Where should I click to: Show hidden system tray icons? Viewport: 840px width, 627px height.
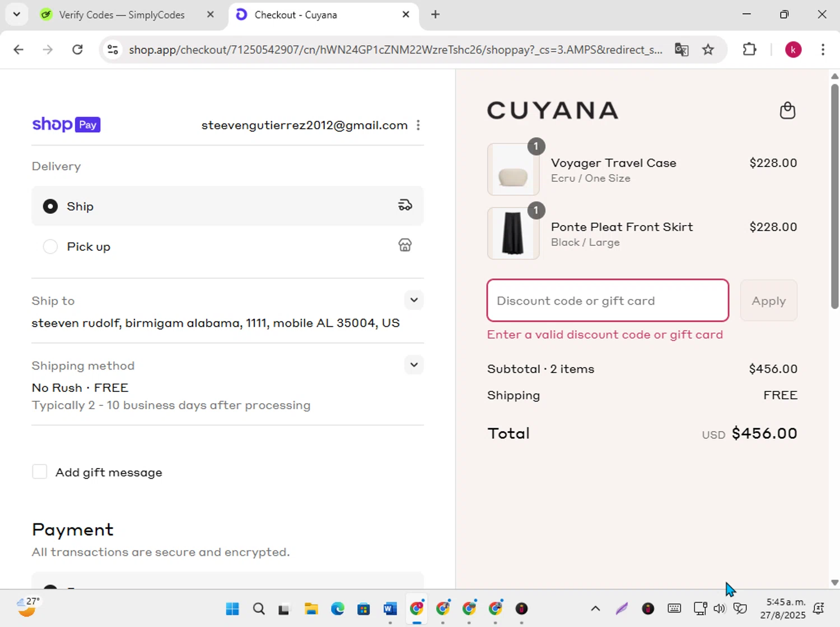[595, 609]
